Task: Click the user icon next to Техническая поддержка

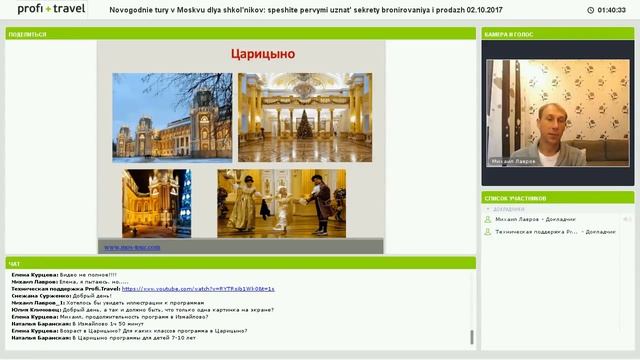Action: (487, 232)
